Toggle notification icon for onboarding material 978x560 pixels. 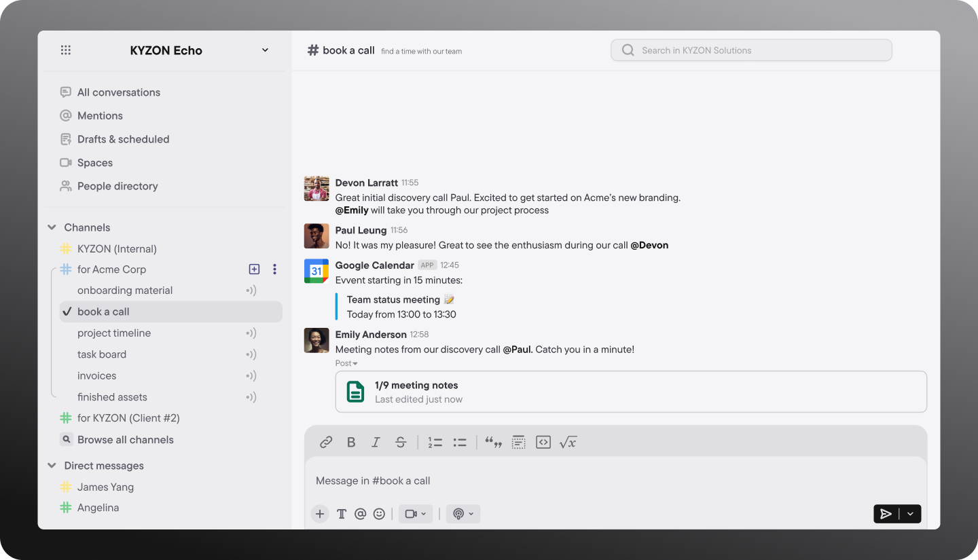click(x=251, y=291)
